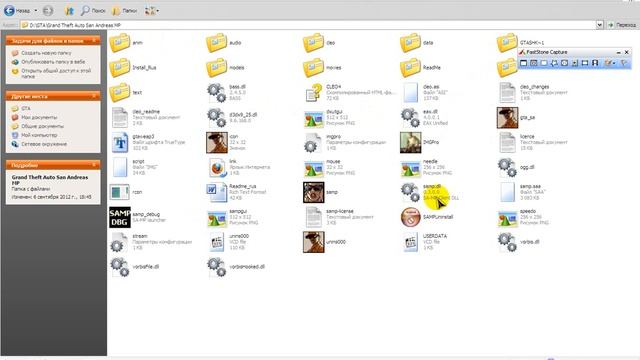Screen dimensions: 640x360
Task: Click the Forward navigation arrow
Action: [x=48, y=11]
